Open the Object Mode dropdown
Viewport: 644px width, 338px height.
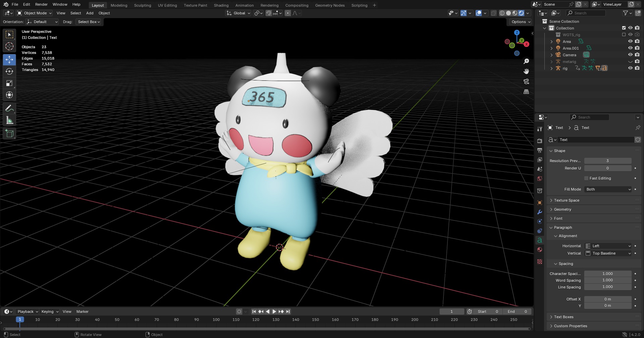point(35,13)
